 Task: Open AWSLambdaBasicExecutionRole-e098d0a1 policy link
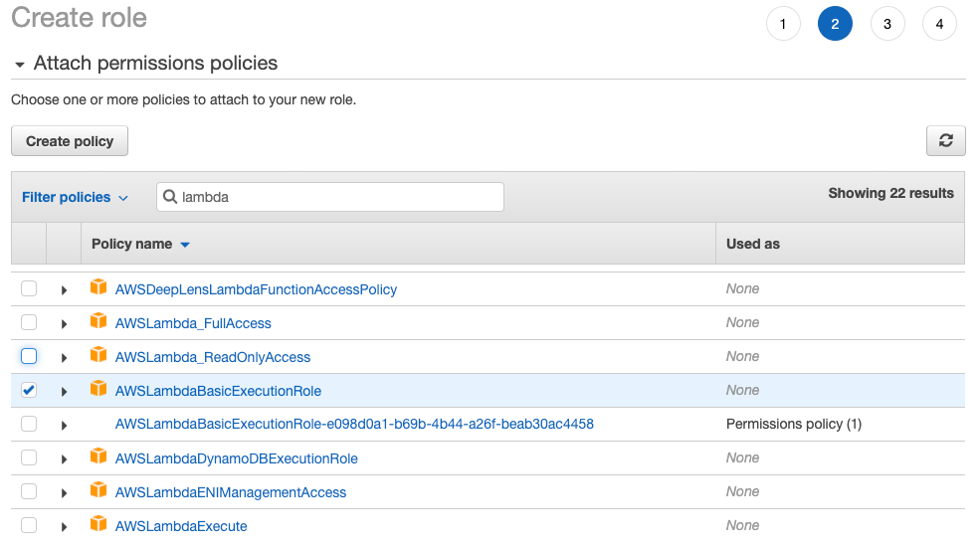click(x=354, y=424)
